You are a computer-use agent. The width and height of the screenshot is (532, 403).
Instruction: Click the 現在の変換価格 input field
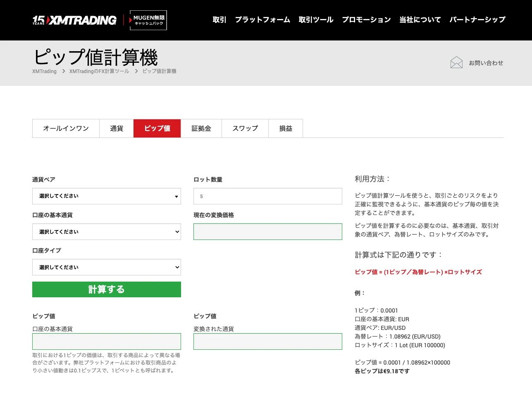tap(267, 232)
